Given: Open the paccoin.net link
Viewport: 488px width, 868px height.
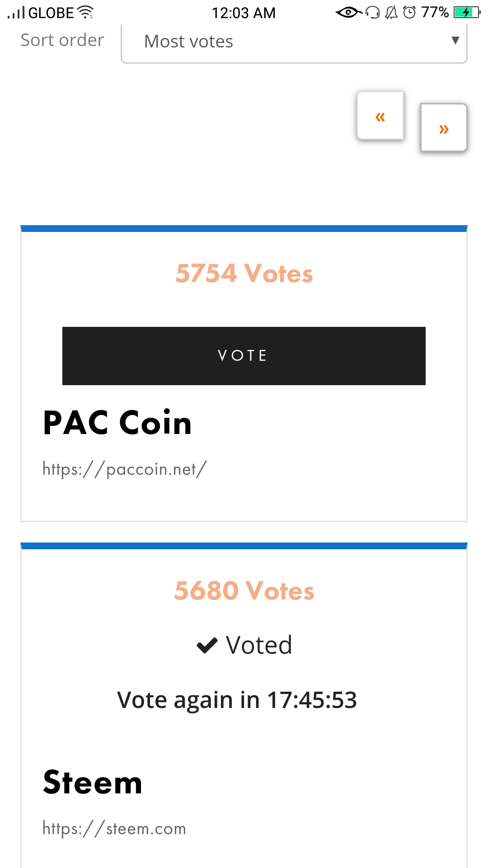Looking at the screenshot, I should (124, 469).
